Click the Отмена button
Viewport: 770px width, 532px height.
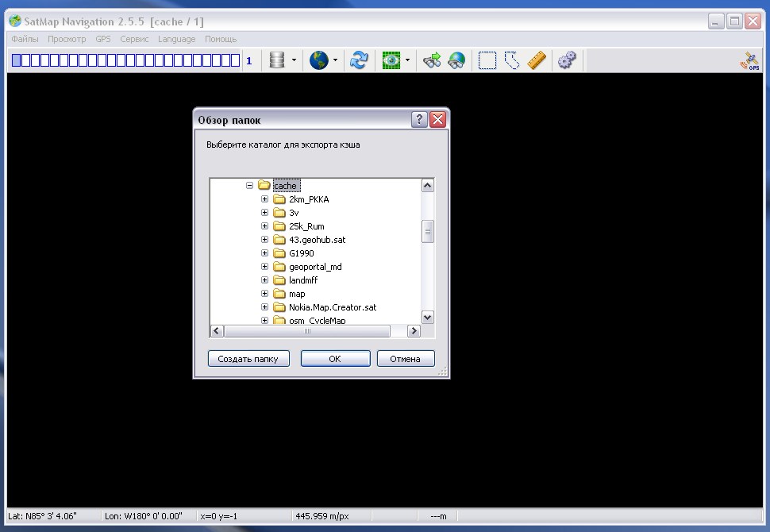click(x=406, y=359)
